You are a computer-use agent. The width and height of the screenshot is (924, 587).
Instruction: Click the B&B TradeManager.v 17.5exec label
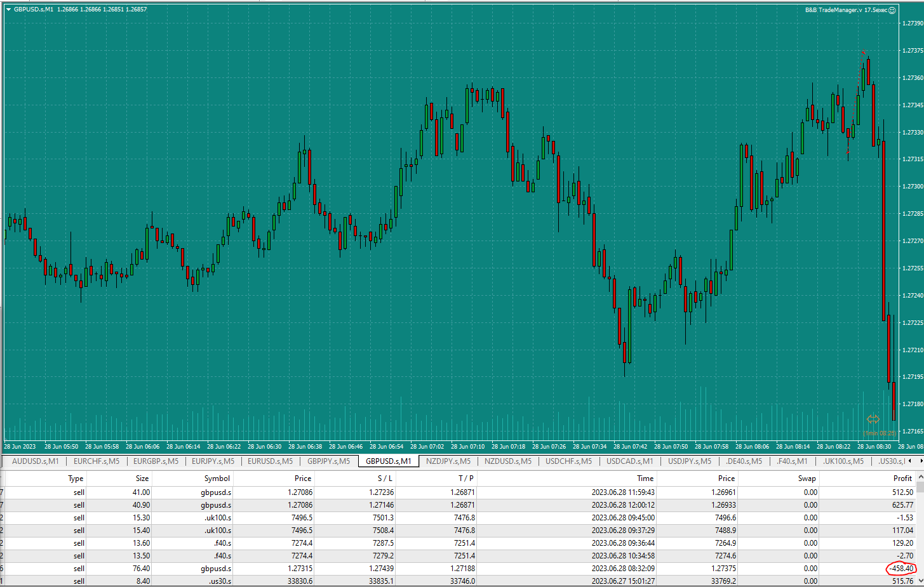pyautogui.click(x=847, y=10)
